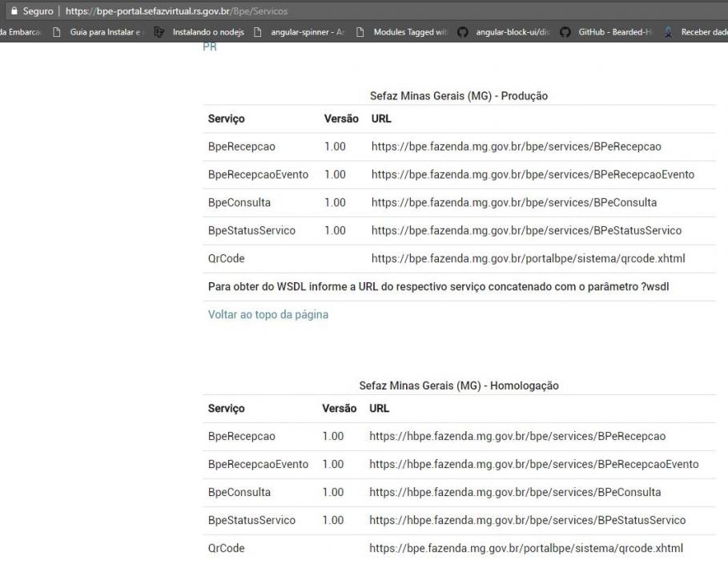This screenshot has height=561, width=728.
Task: Click Produção QrCode URL ending qrcode.xhtml
Action: click(529, 258)
